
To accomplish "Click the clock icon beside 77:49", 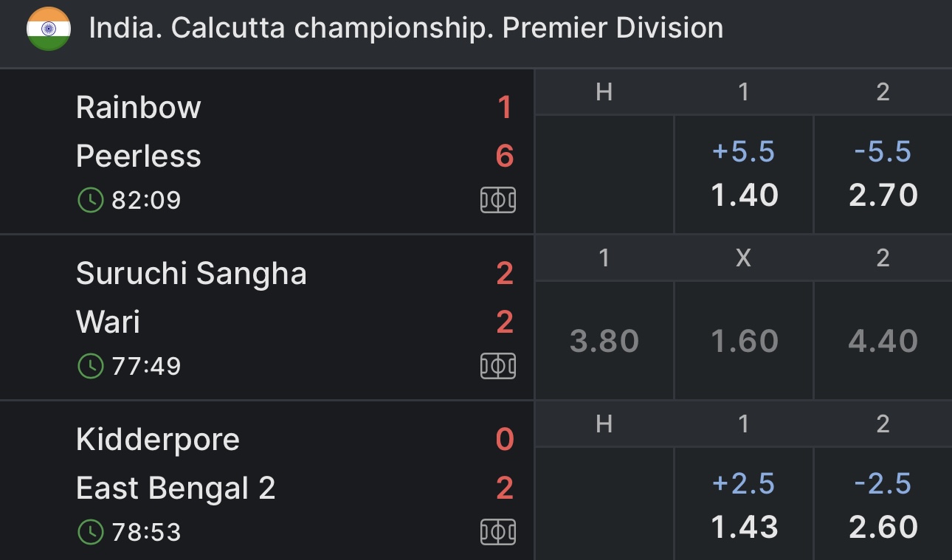I will 91,366.
